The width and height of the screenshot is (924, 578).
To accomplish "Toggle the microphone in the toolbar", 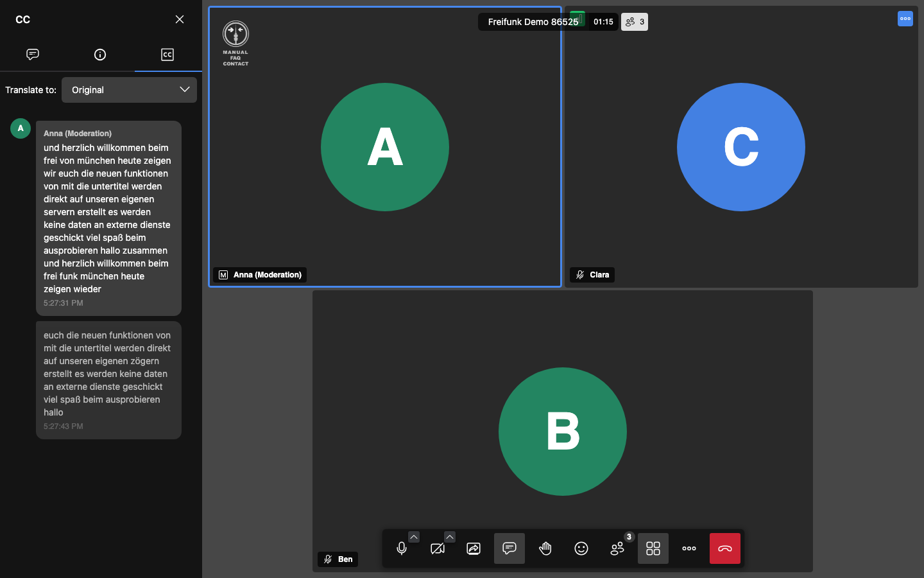I will click(x=402, y=548).
